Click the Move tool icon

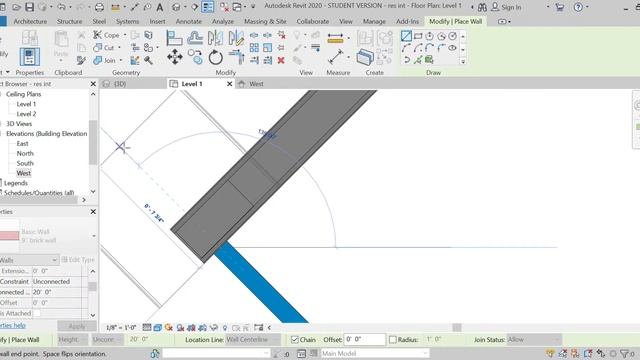pyautogui.click(x=175, y=57)
